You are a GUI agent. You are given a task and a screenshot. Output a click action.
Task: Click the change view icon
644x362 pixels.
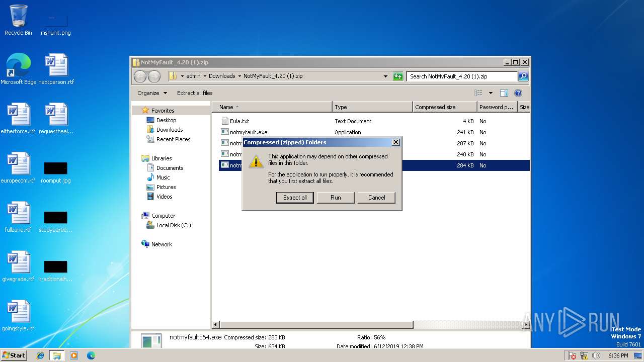point(478,93)
